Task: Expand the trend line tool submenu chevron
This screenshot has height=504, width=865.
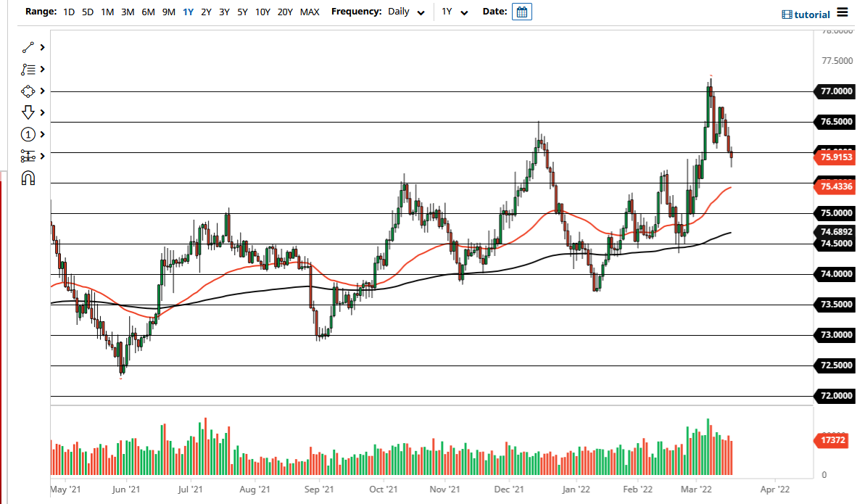Action: coord(41,47)
